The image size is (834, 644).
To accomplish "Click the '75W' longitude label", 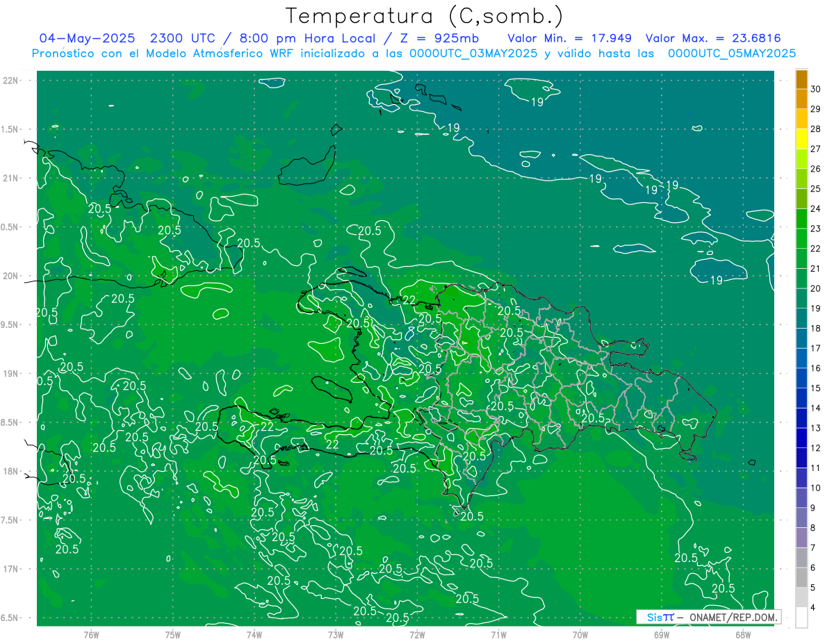I will pyautogui.click(x=173, y=634).
